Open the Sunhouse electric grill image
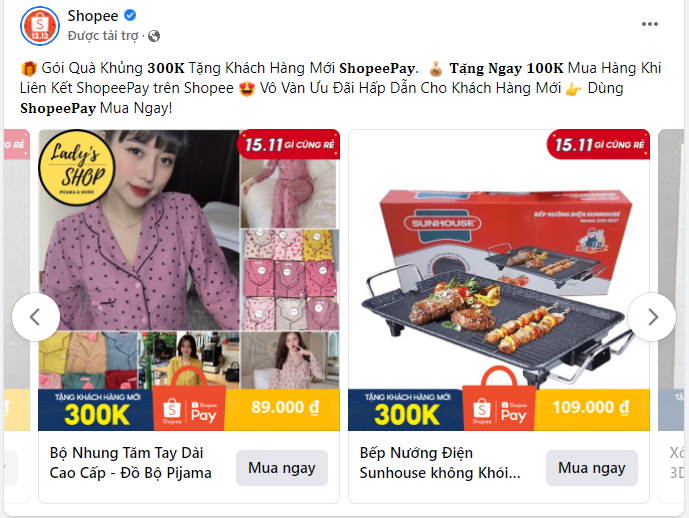This screenshot has height=518, width=689. (x=499, y=280)
